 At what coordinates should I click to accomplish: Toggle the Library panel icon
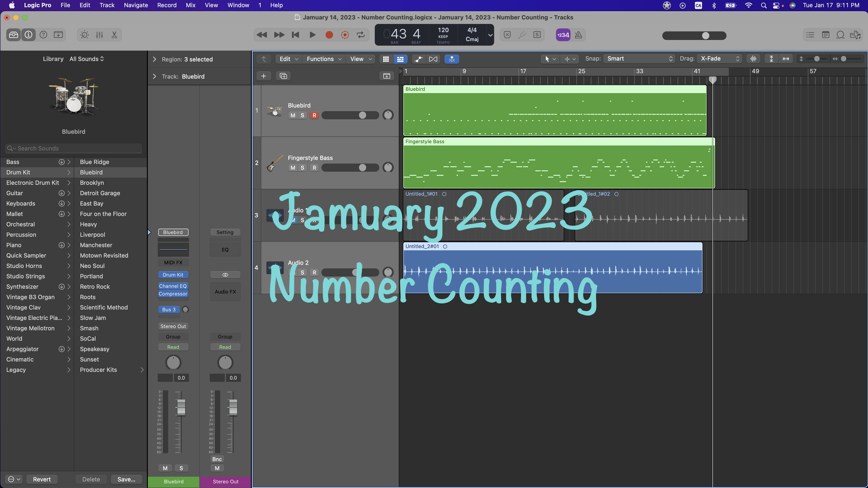click(14, 35)
